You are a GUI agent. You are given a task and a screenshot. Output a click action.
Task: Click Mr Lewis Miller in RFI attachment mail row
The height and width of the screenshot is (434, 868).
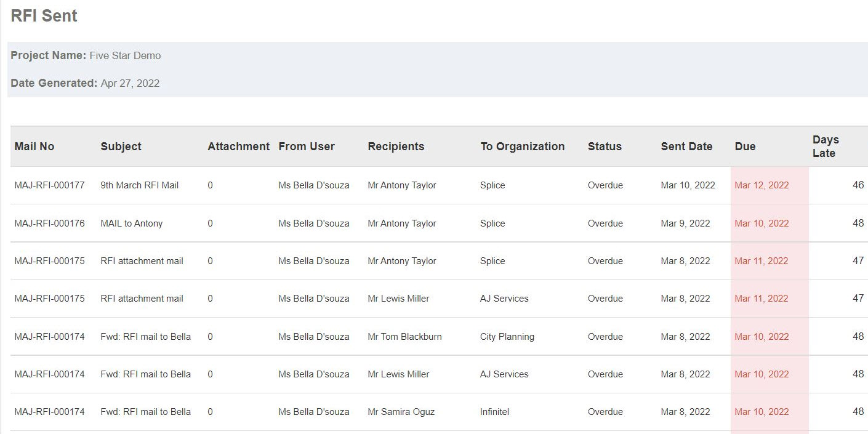click(398, 299)
